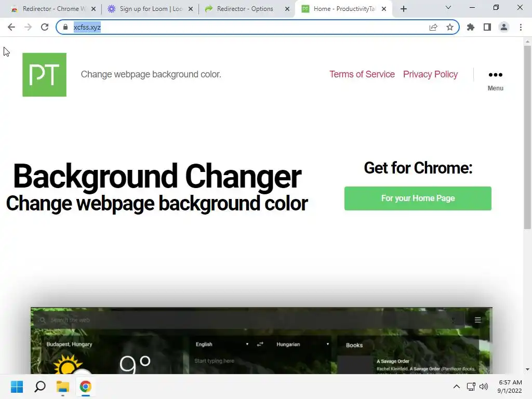
Task: Open the network status tray icon
Action: coord(471,387)
